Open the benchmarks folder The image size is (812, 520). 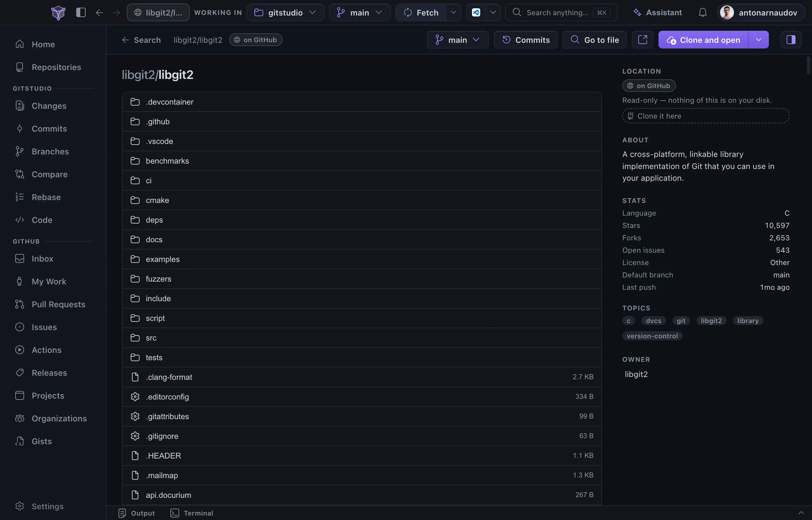[362, 161]
